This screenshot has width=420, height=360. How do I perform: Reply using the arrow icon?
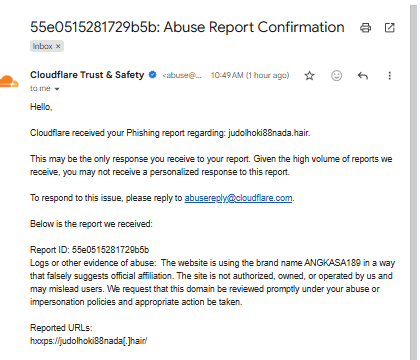363,76
